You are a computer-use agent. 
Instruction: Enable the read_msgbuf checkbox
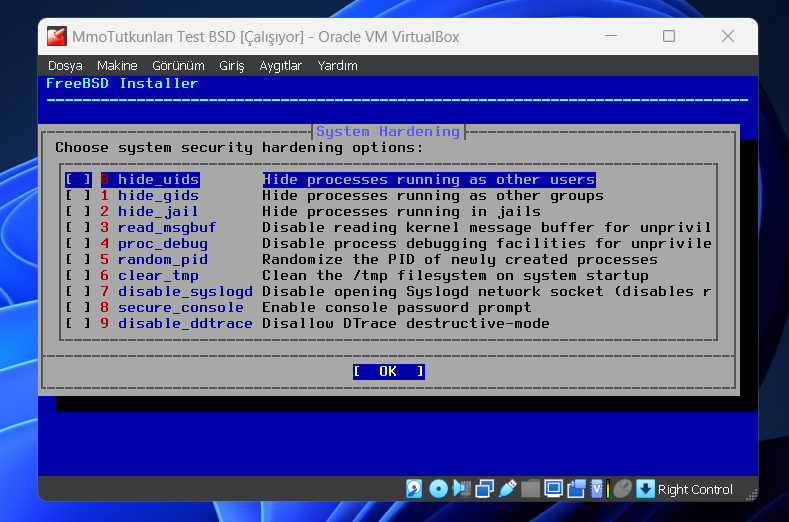click(78, 228)
